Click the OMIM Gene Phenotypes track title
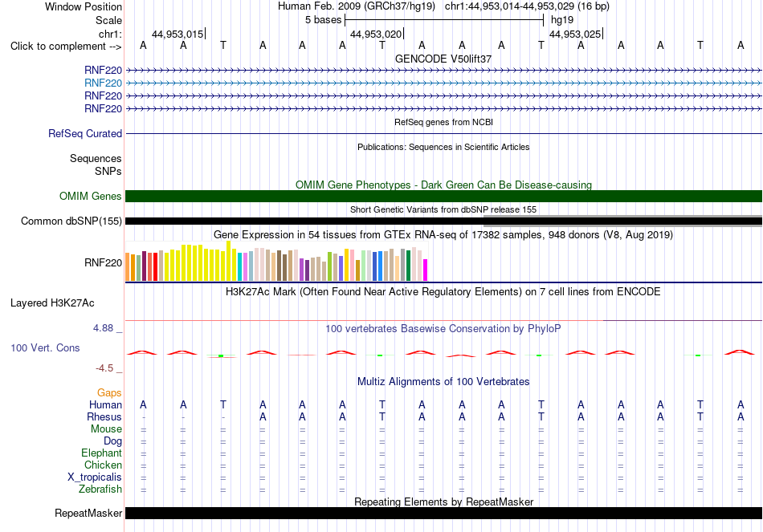Viewport: 763px width, 532px height. [x=443, y=185]
